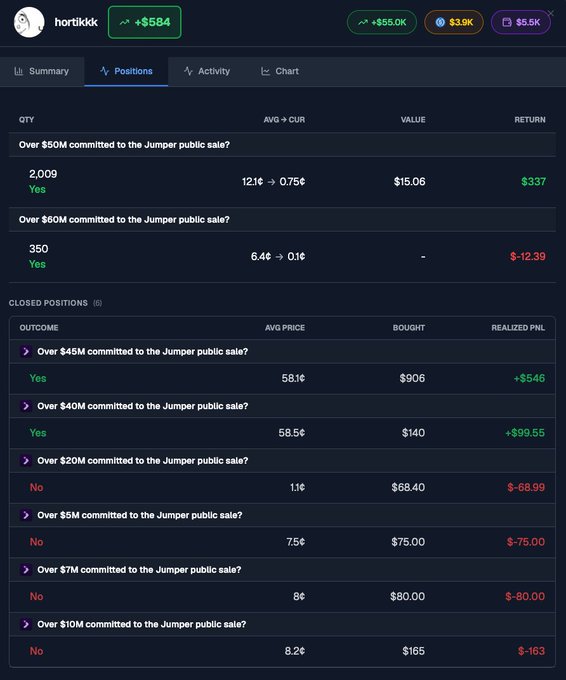Open Over $45M committed market title
The width and height of the screenshot is (566, 680).
pos(143,352)
